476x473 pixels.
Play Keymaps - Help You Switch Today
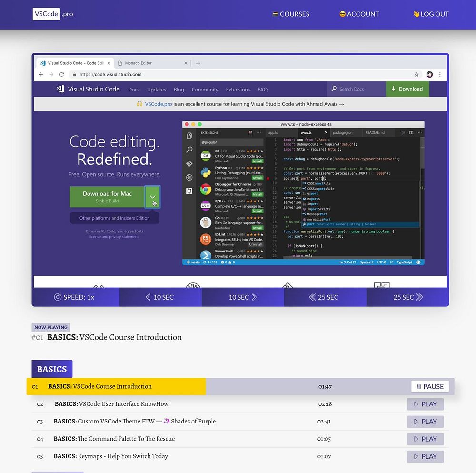(425, 457)
